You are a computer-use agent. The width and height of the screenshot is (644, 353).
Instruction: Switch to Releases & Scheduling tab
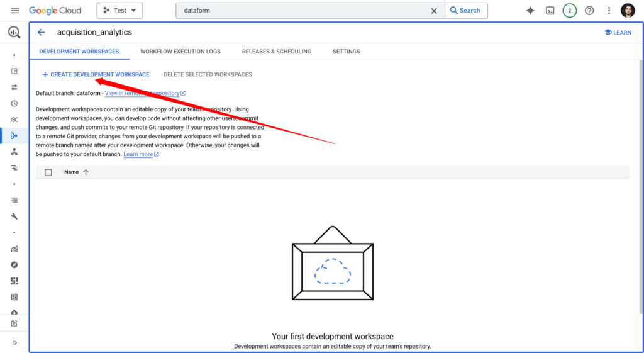tap(277, 52)
